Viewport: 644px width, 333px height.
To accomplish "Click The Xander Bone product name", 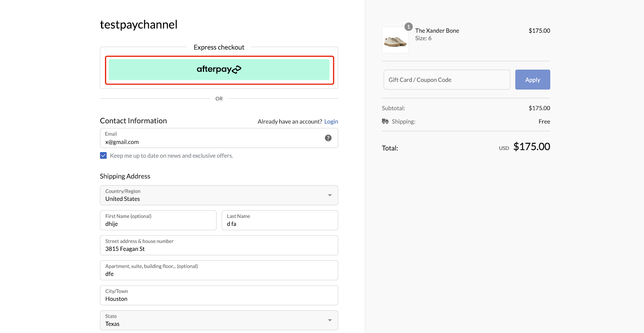I will (437, 31).
